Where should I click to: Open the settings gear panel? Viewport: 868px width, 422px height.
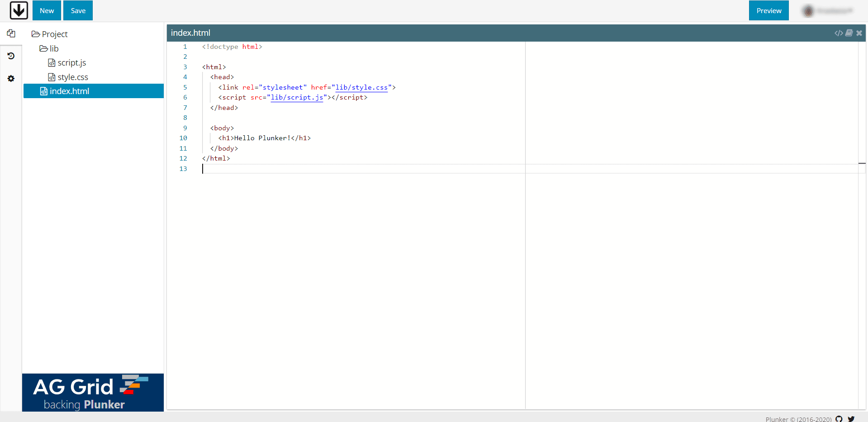(11, 79)
